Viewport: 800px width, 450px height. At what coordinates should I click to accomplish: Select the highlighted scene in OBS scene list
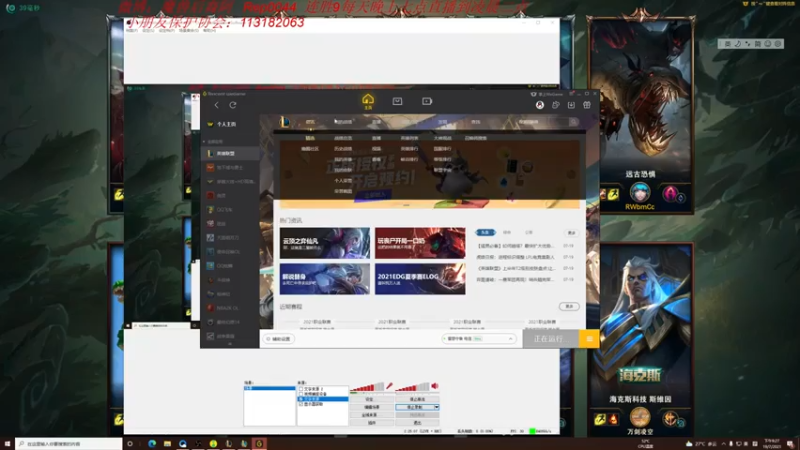click(x=269, y=388)
